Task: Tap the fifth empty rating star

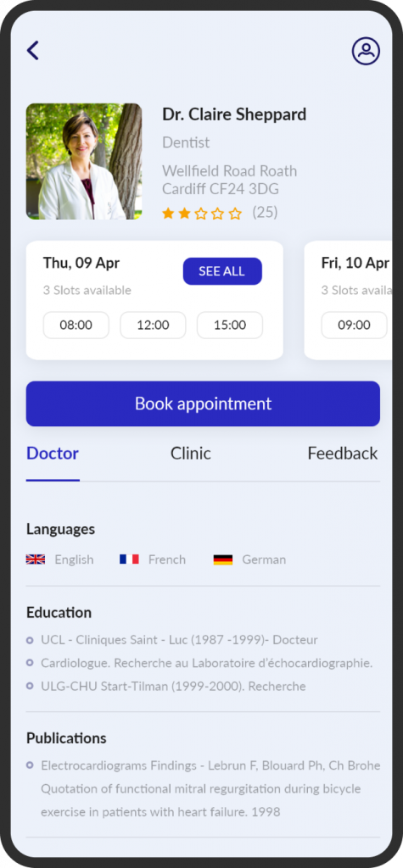Action: click(236, 213)
